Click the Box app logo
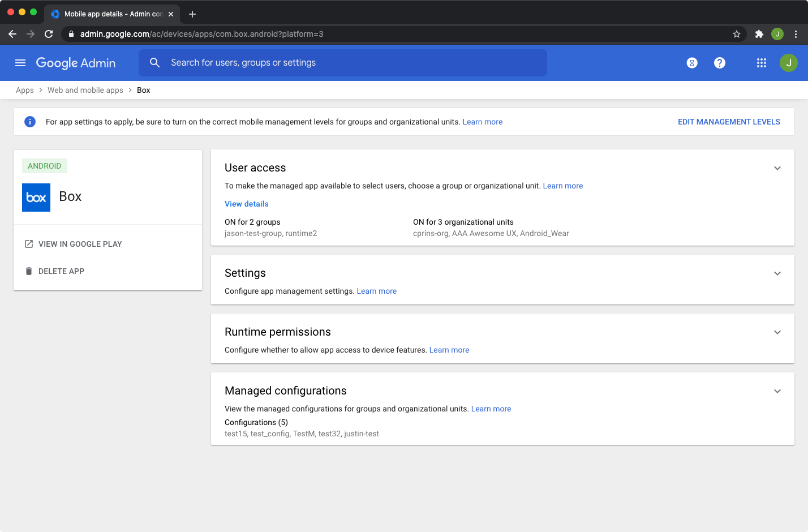Screen dimensions: 808x532 click(36, 198)
